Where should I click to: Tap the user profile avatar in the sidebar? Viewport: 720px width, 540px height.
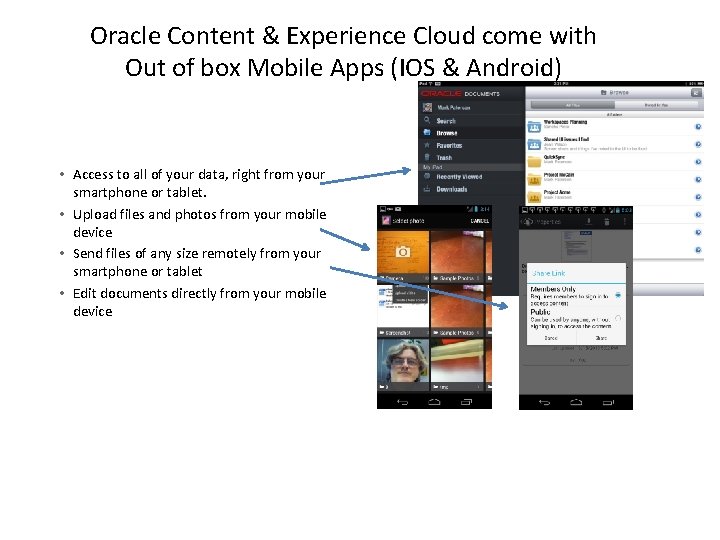[428, 107]
